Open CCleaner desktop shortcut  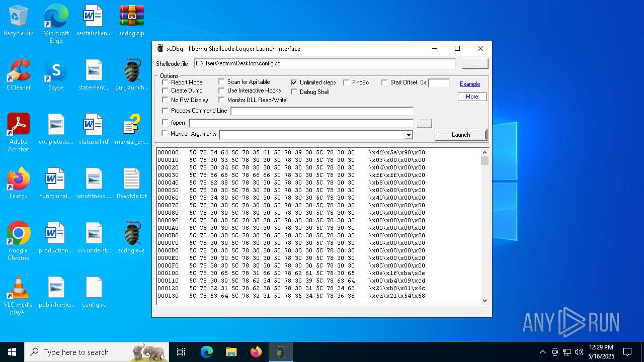[x=19, y=75]
